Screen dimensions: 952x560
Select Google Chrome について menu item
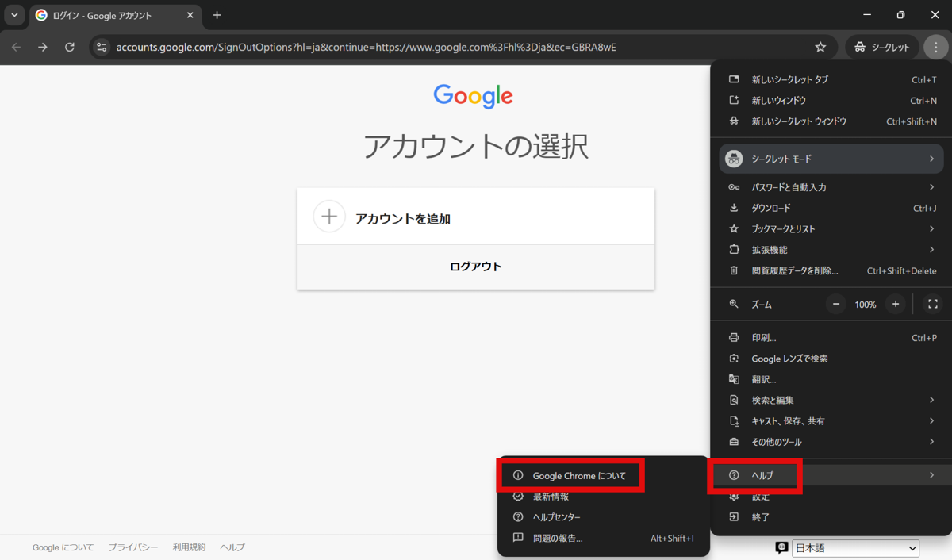click(579, 476)
